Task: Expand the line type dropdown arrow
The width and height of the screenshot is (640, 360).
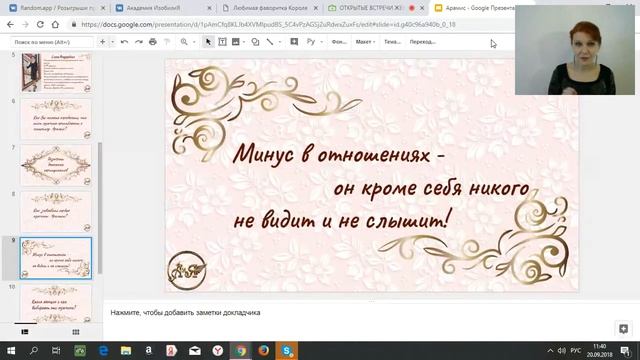Action: point(280,42)
